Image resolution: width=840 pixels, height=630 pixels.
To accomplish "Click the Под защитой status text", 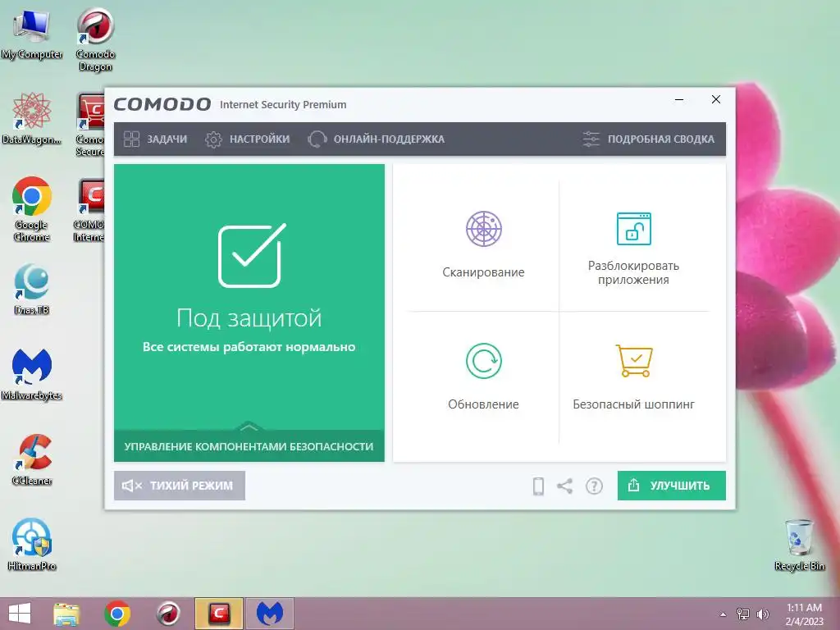I will coord(249,318).
